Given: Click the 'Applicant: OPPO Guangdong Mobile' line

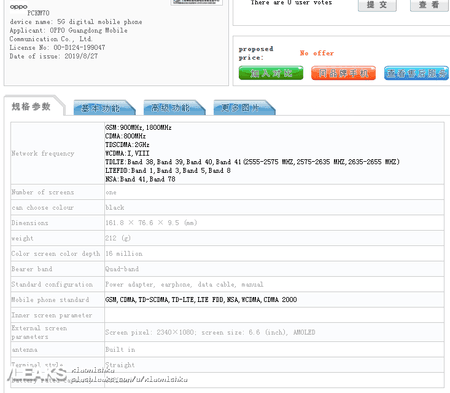Looking at the screenshot, I should [x=68, y=30].
